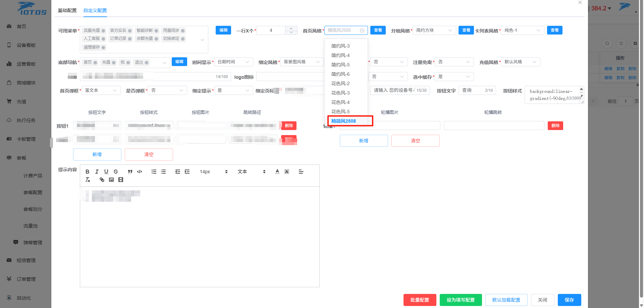Remove the 智能诊断 menu tag
Viewport: 644px width, 308px height.
tap(156, 31)
